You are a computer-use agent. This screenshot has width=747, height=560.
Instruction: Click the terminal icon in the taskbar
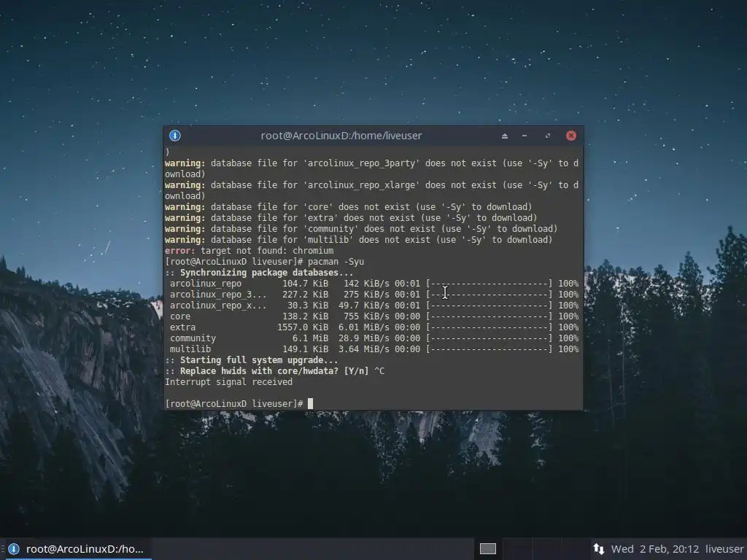coord(14,549)
